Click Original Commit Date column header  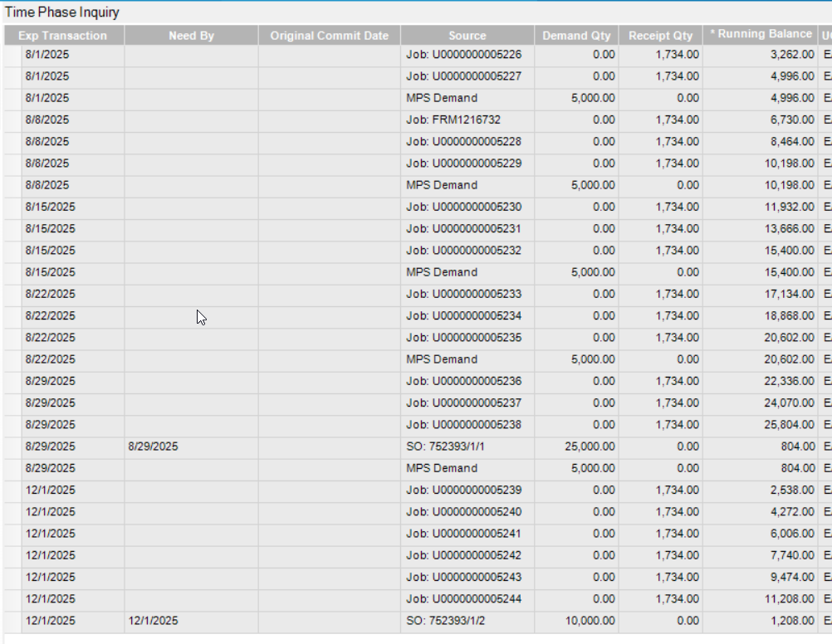pos(329,36)
